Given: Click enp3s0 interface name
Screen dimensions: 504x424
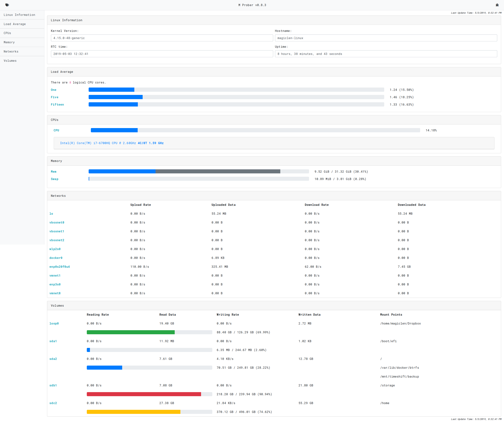Looking at the screenshot, I should [x=55, y=285].
